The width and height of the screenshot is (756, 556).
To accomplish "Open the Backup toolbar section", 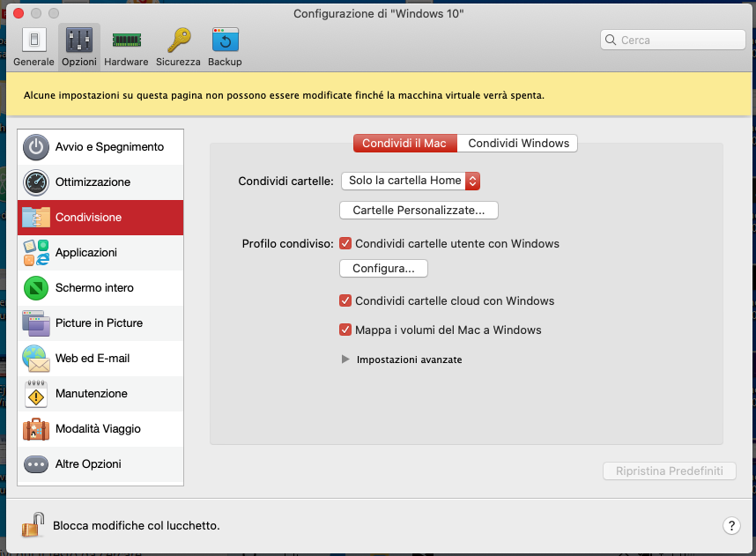I will (226, 47).
